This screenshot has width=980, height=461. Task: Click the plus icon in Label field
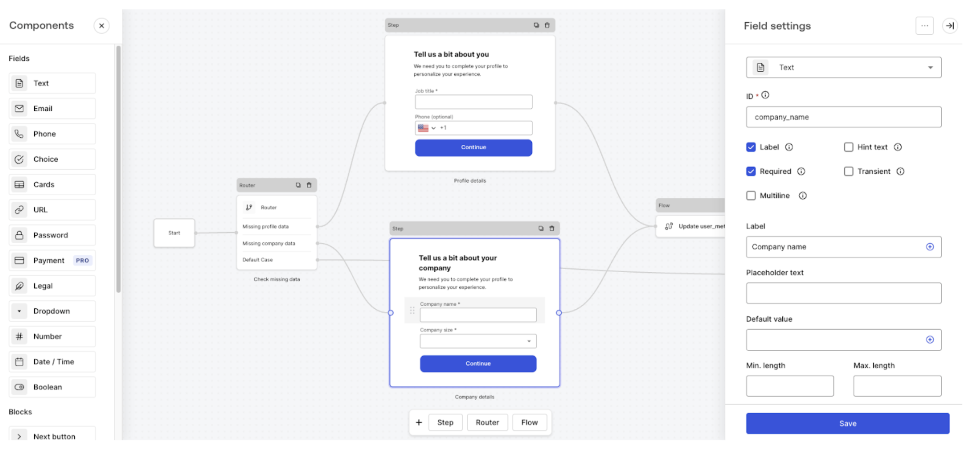point(929,247)
